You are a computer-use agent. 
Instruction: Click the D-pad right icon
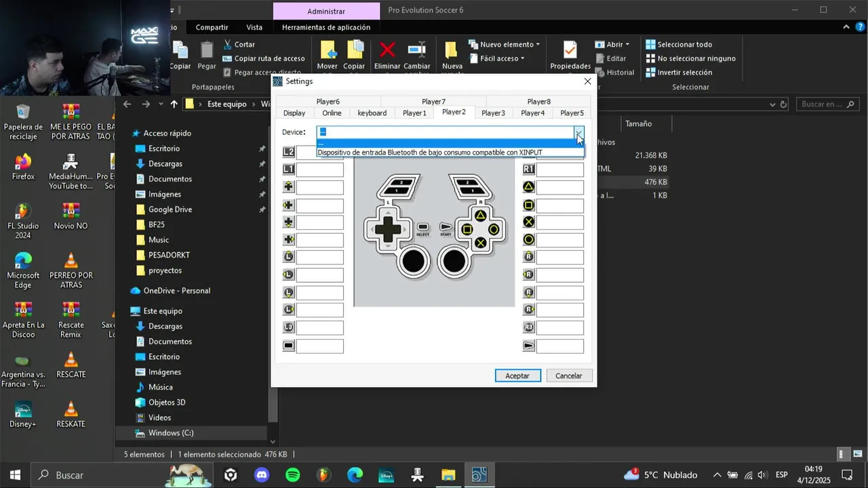289,240
